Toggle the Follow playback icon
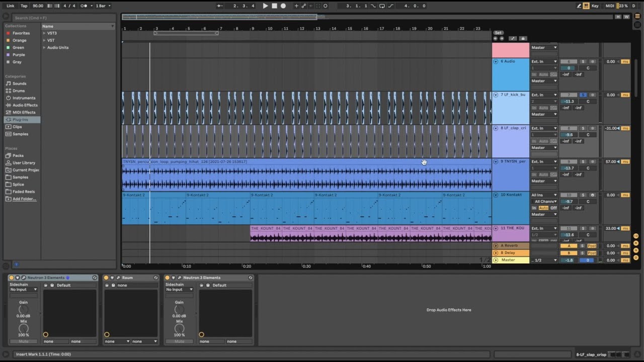644x362 pixels. (219, 6)
